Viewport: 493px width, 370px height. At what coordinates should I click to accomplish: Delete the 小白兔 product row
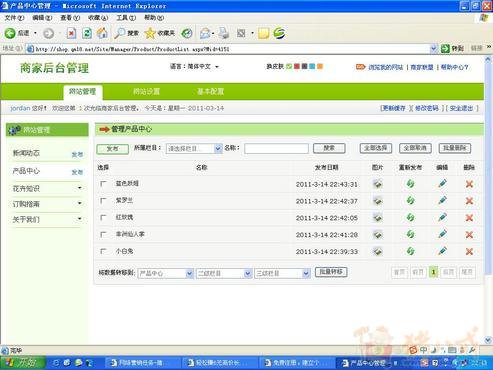pos(469,251)
